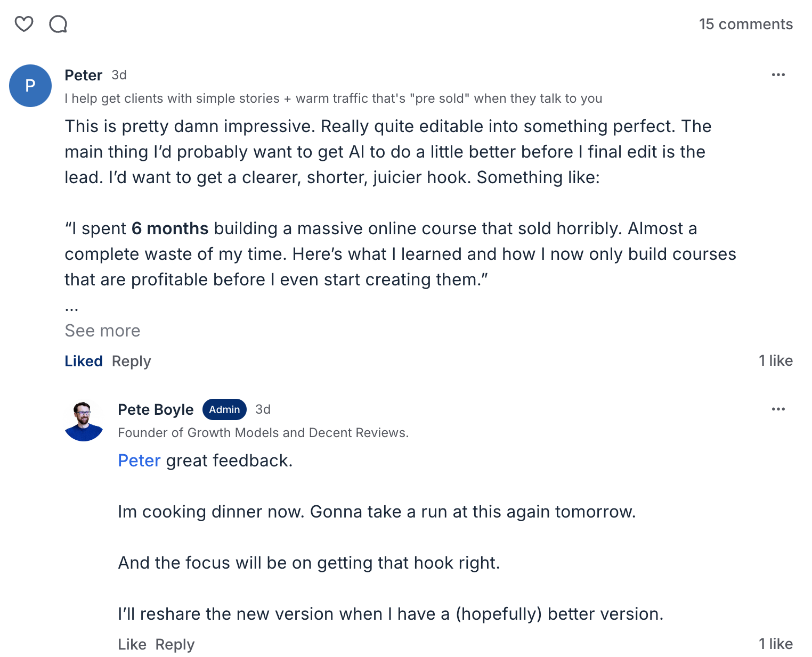The width and height of the screenshot is (812, 657).
Task: Open Peter's profile via his name
Action: (83, 75)
